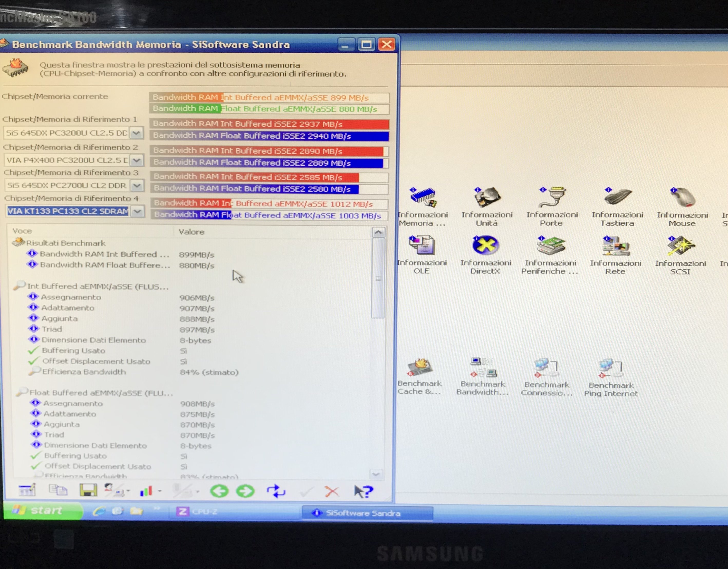Open the VIA KT133 PC133 reference dropdown

click(x=137, y=211)
